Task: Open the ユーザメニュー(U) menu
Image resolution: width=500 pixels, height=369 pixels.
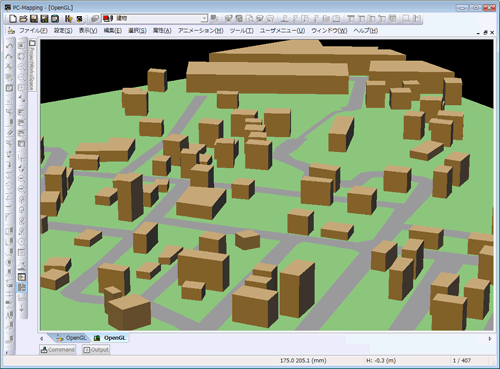Action: (282, 31)
